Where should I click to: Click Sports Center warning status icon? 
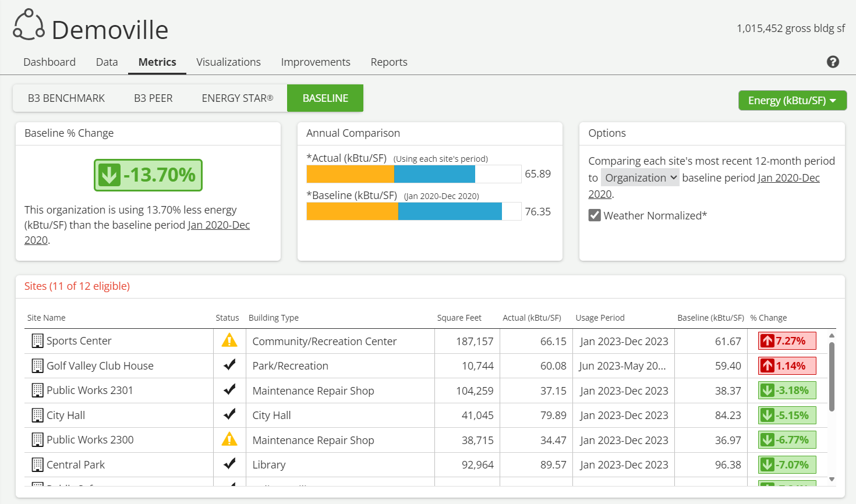pos(229,340)
